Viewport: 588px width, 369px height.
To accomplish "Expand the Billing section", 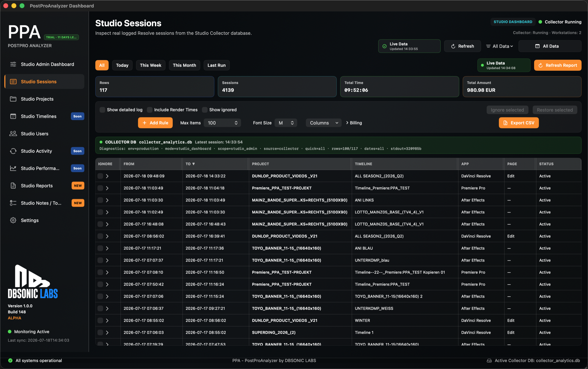I will (354, 123).
